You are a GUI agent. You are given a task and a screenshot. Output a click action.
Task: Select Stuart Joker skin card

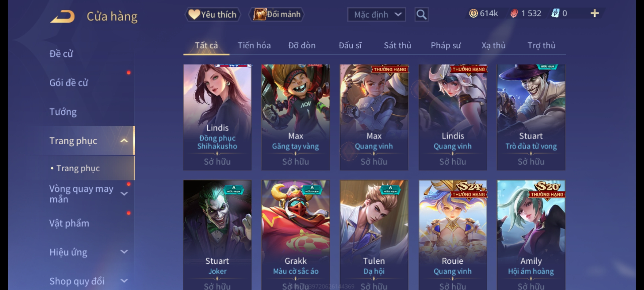[x=217, y=235]
